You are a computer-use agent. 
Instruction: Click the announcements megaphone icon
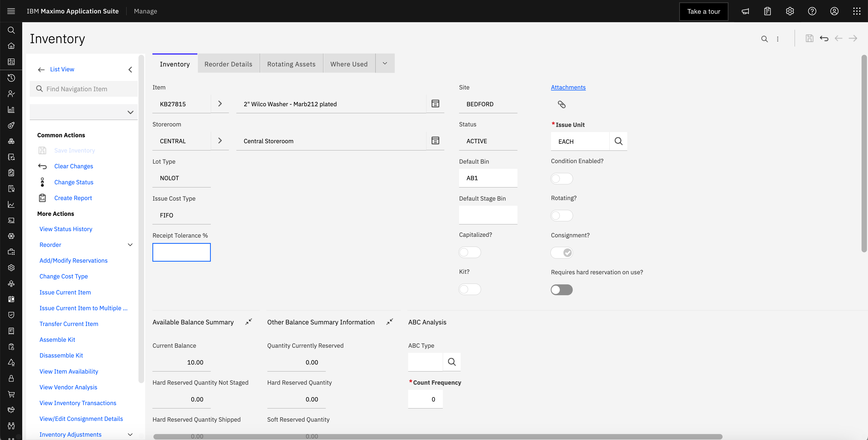coord(745,11)
